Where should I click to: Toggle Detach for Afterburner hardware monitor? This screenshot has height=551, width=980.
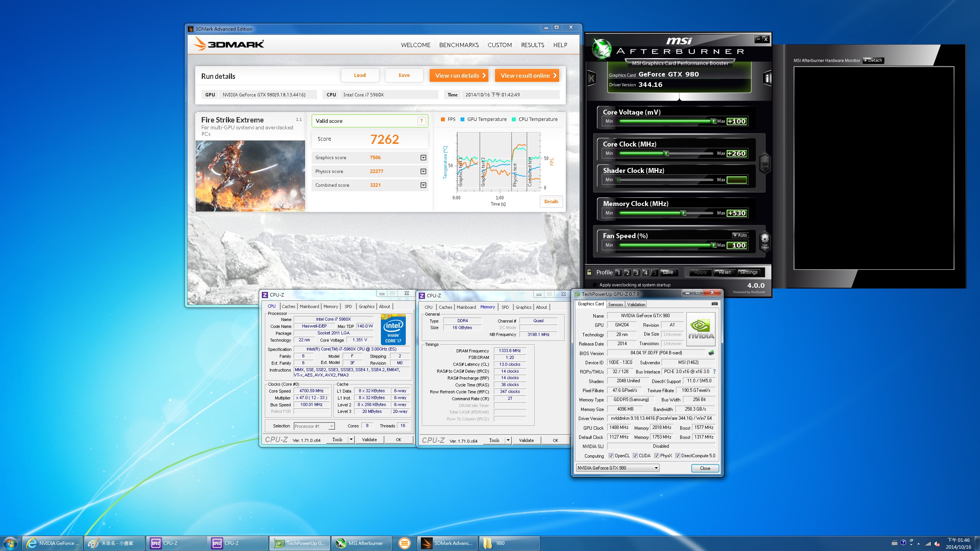873,60
